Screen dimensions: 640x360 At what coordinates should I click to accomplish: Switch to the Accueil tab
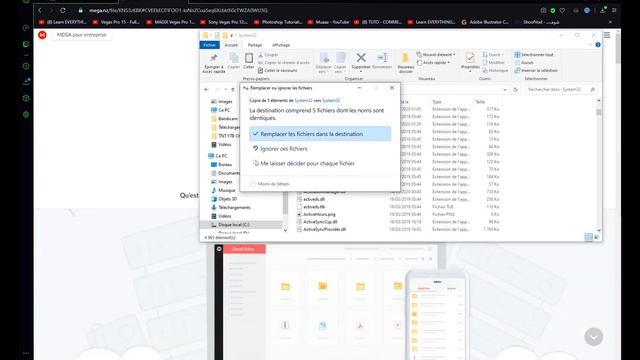(231, 45)
